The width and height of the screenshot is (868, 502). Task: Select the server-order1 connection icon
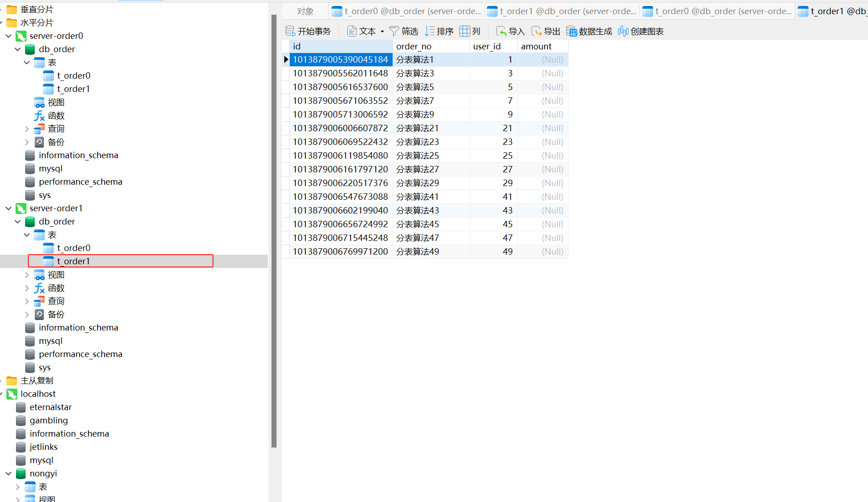(x=21, y=208)
